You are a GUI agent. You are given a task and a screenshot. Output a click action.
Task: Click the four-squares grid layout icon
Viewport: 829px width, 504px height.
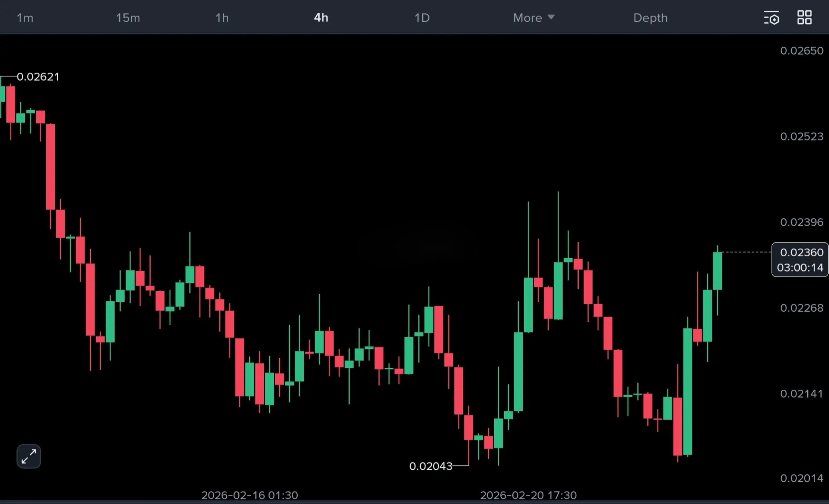click(804, 17)
